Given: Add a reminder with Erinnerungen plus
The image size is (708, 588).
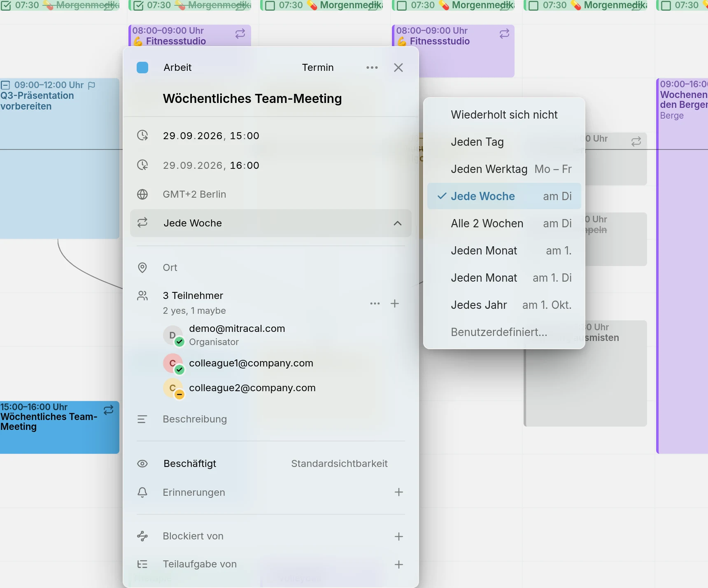Looking at the screenshot, I should coord(398,492).
